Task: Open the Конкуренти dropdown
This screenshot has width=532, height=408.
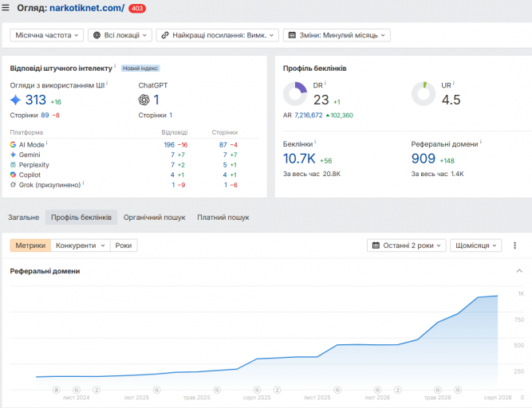Action: (x=81, y=245)
